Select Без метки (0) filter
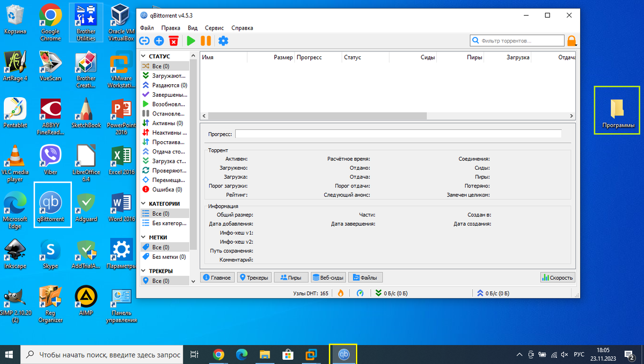Viewport: 644px width, 364px height. [165, 257]
